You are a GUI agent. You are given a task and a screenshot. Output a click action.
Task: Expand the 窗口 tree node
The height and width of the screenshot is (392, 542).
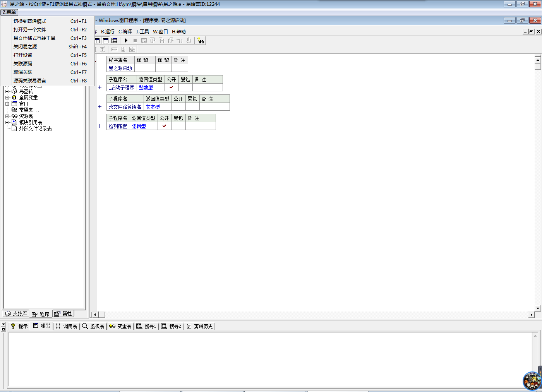click(x=7, y=104)
